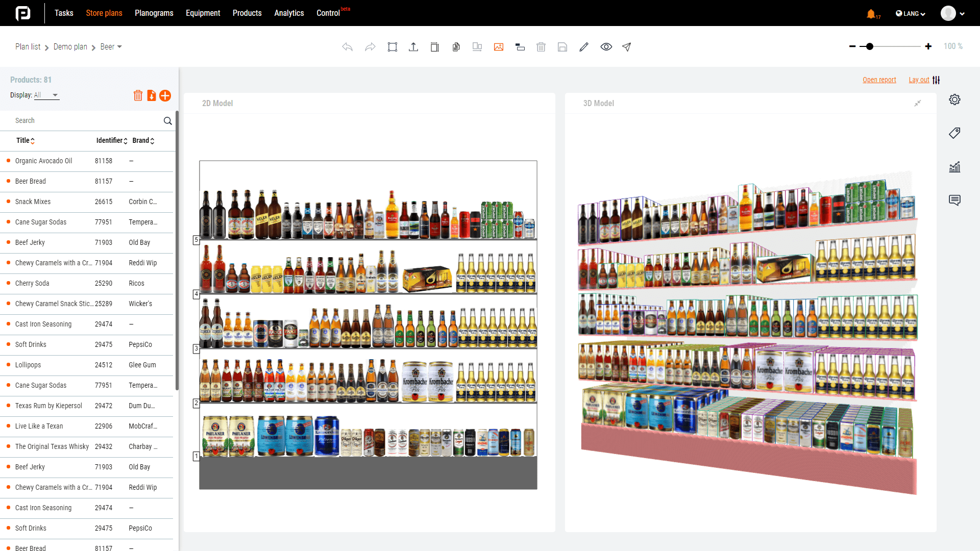
Task: Click the image/photo toggle icon
Action: (x=498, y=46)
